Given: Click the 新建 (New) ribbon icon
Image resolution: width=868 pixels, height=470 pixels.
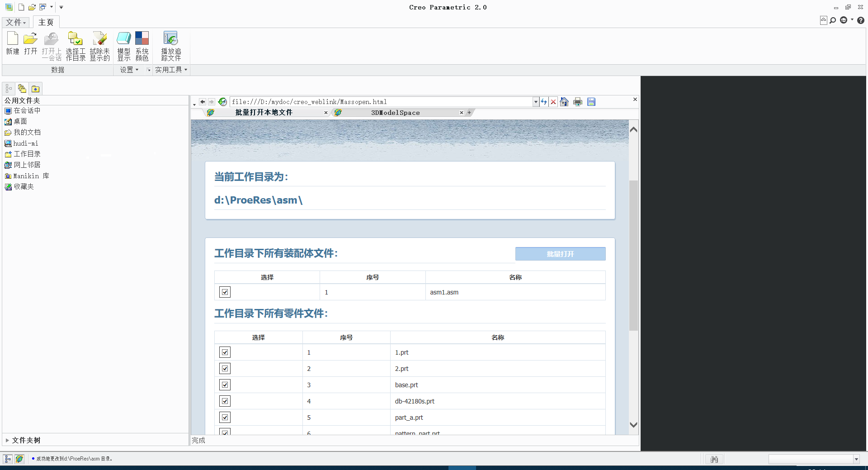Looking at the screenshot, I should (13, 44).
